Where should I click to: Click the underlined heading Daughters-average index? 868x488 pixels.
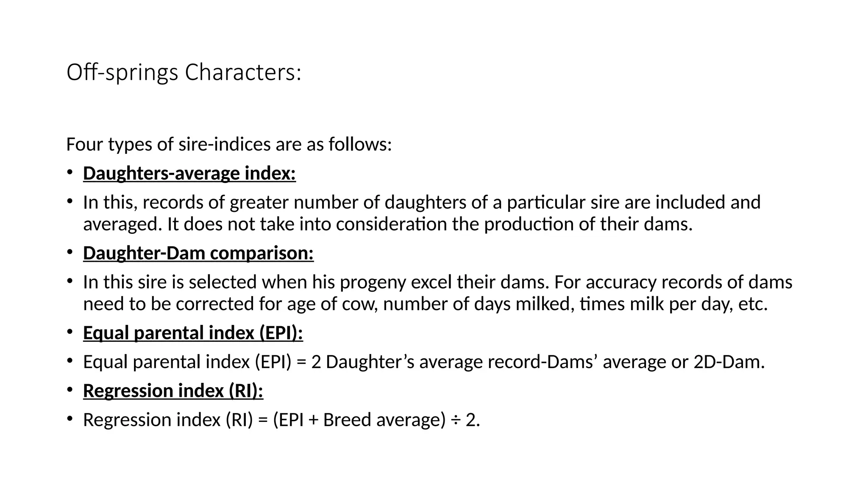pyautogui.click(x=189, y=173)
